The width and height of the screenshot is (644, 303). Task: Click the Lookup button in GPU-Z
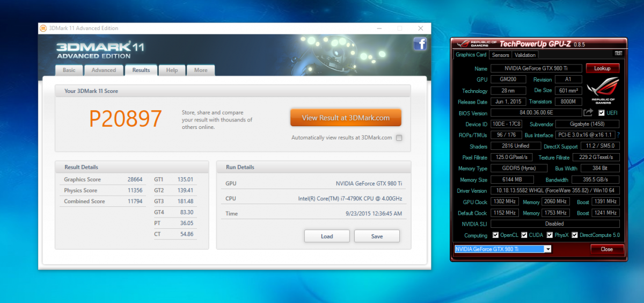[x=602, y=68]
